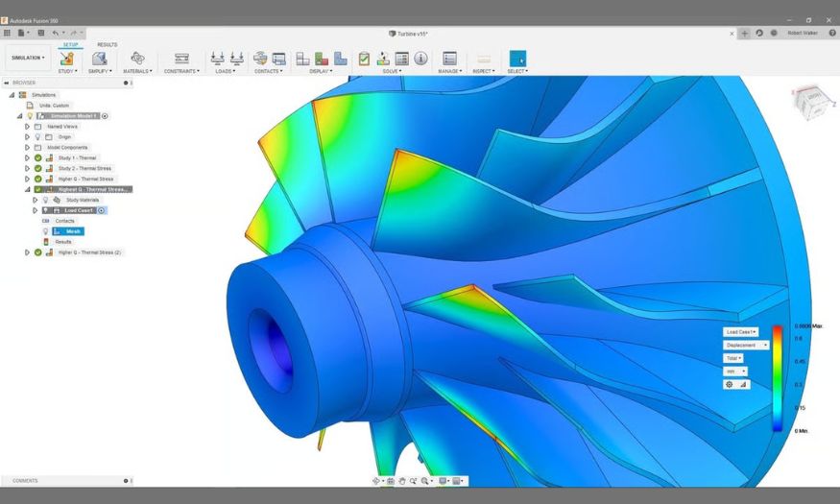Expand the Named Views folder
Viewport: 840px width, 504px height.
(27, 127)
